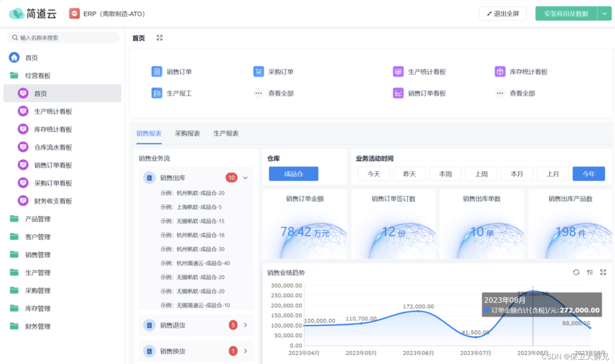615x364 pixels.
Task: Click the search field 输入名称来搜索
Action: click(63, 38)
